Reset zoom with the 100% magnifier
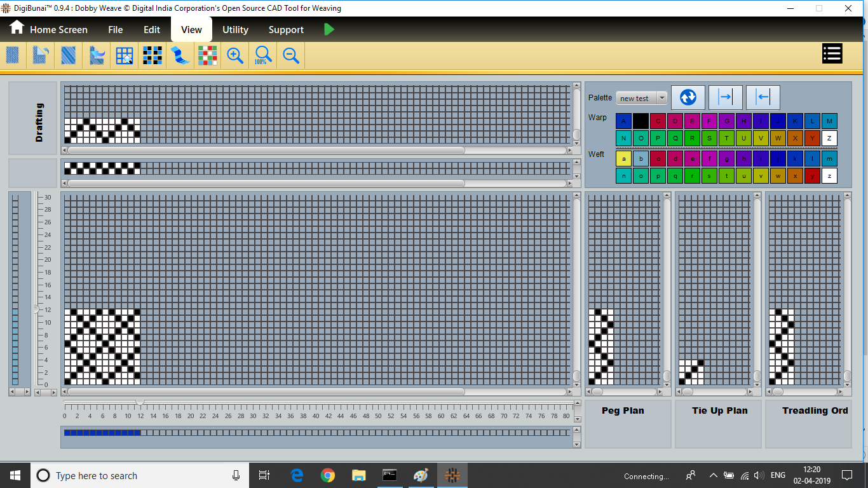The image size is (868, 488). click(x=263, y=56)
